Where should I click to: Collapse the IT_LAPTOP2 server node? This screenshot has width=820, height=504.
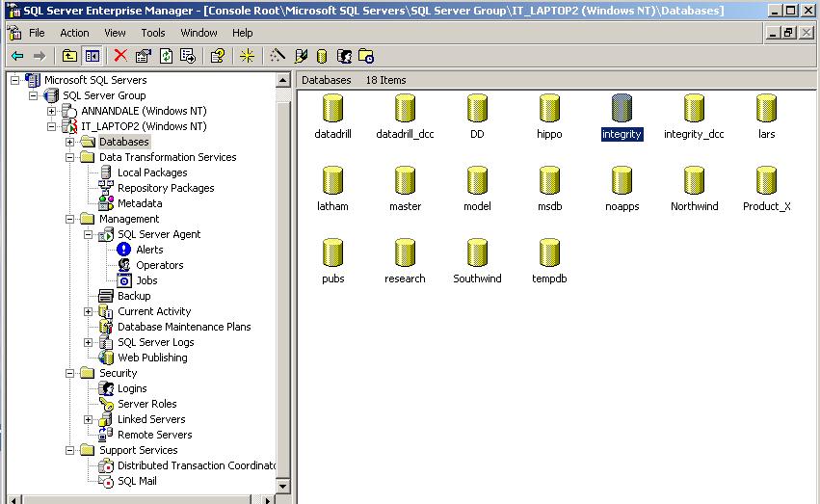(x=51, y=126)
